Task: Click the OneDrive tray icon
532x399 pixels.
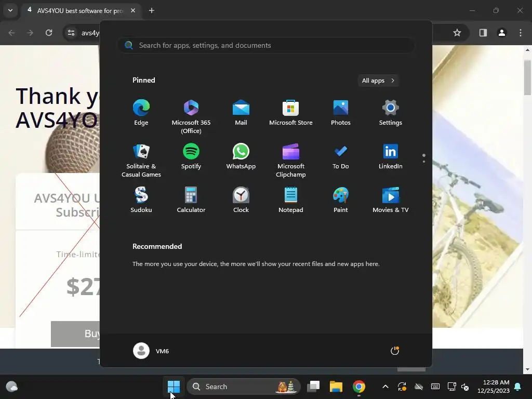Action: (419, 387)
